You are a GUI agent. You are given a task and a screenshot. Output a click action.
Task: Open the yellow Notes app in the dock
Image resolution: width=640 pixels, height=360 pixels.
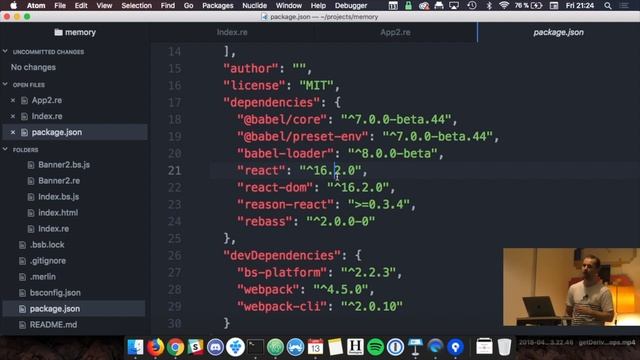(x=335, y=347)
